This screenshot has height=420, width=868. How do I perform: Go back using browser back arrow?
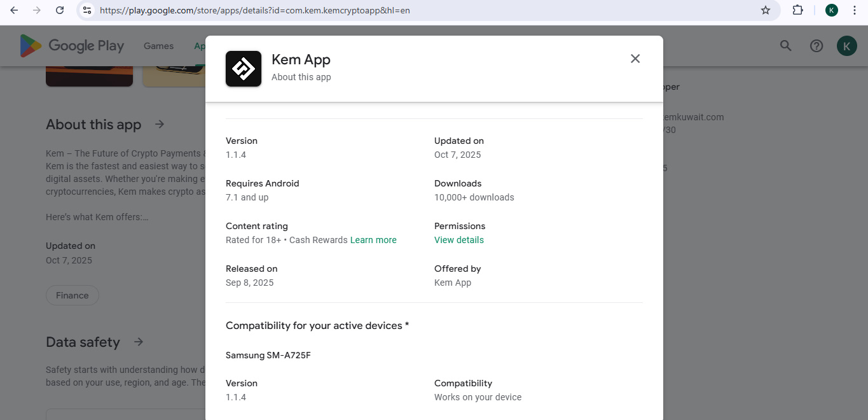(x=14, y=10)
